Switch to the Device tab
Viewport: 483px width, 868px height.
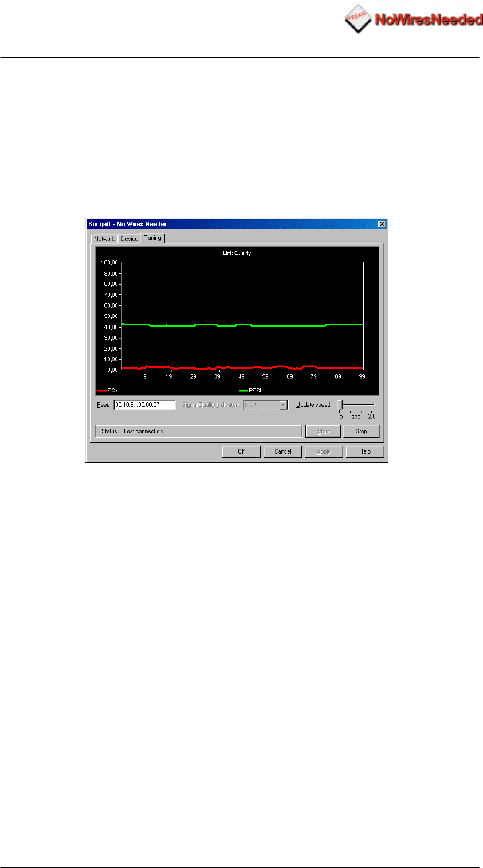point(129,239)
